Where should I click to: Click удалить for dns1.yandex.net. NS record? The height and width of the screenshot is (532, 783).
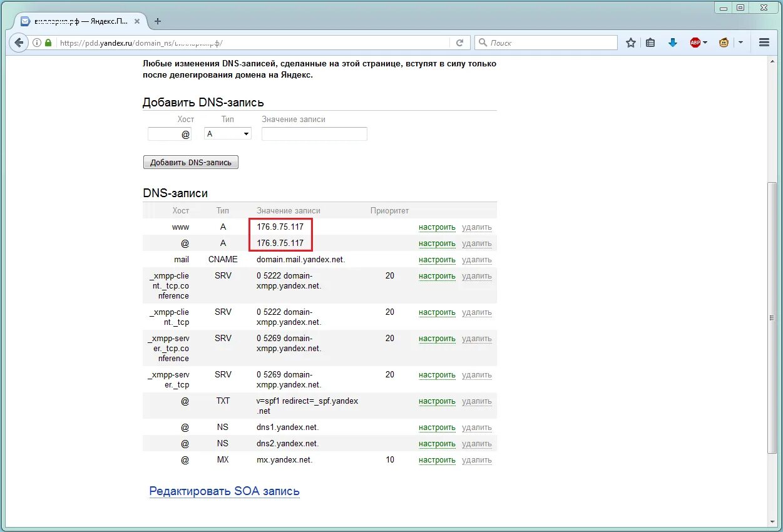click(477, 427)
